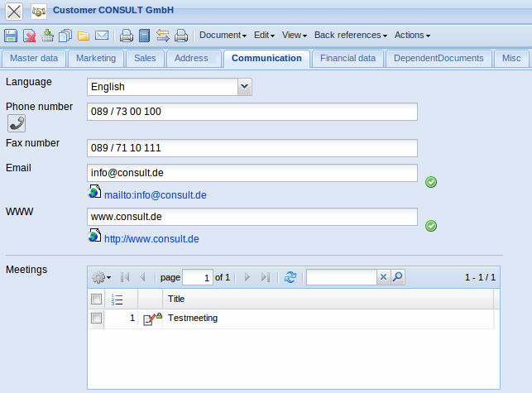Click the envelope mail toolbar icon
The width and height of the screenshot is (532, 393).
(x=102, y=36)
